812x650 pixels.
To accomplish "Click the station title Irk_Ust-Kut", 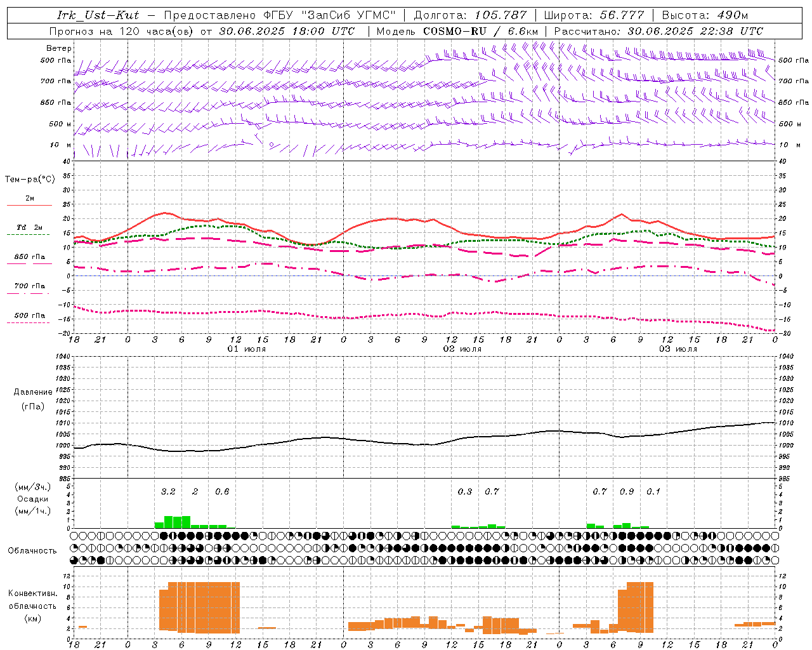I will (98, 15).
